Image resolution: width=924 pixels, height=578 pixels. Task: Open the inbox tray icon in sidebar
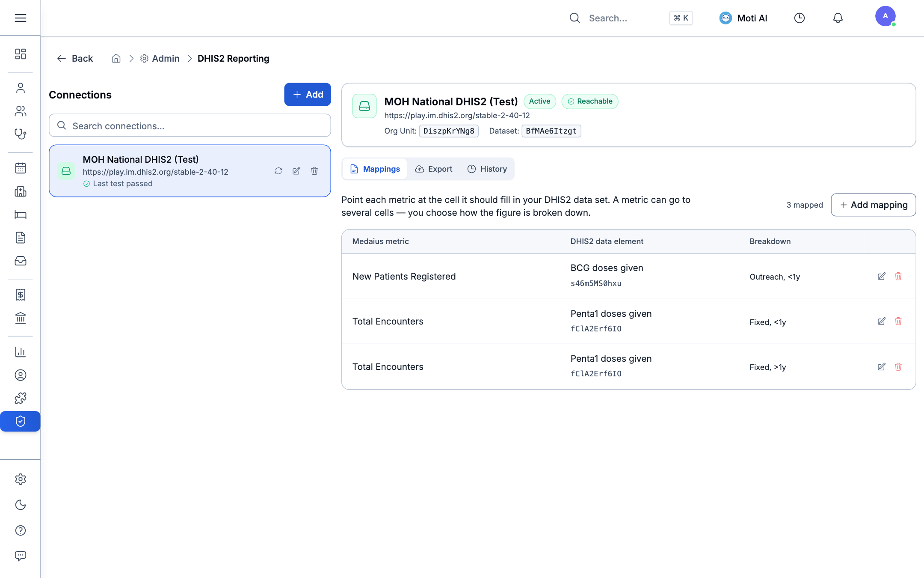[x=20, y=261]
